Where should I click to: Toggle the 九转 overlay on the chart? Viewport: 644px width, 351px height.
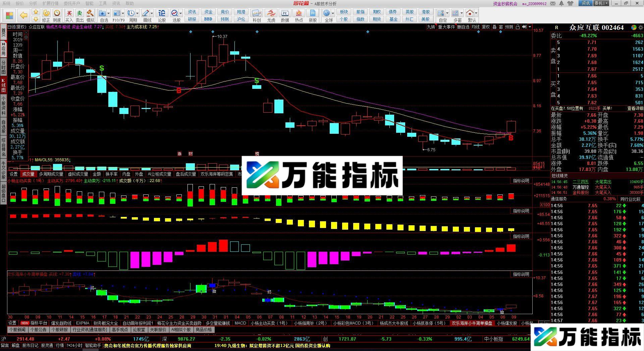pyautogui.click(x=431, y=27)
